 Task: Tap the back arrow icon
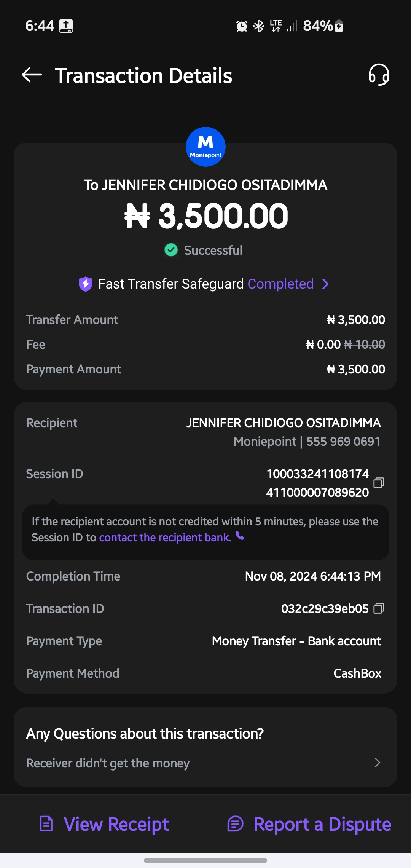click(x=32, y=75)
